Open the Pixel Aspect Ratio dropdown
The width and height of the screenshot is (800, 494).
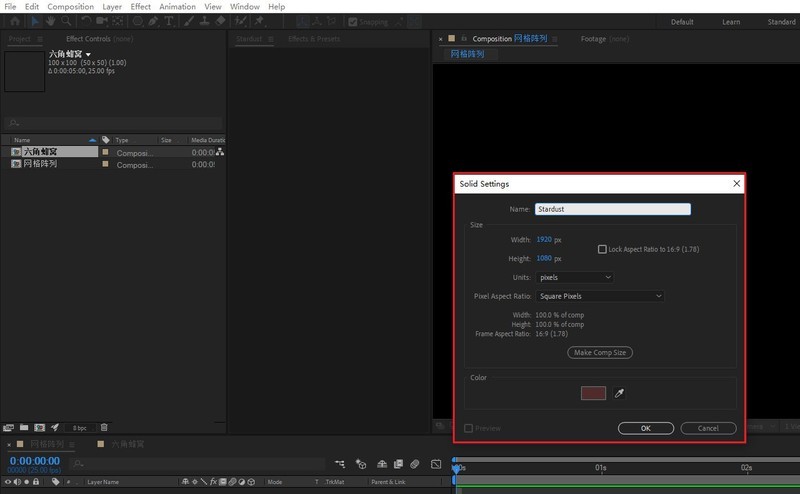(599, 296)
